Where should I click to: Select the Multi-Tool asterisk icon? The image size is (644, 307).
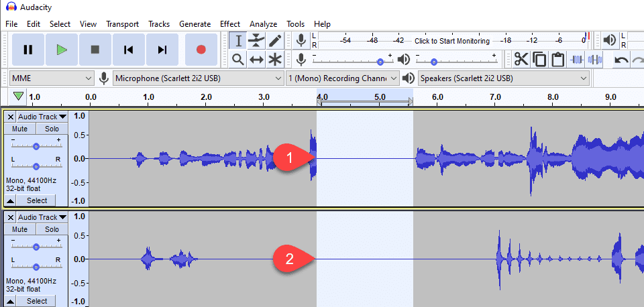[275, 59]
